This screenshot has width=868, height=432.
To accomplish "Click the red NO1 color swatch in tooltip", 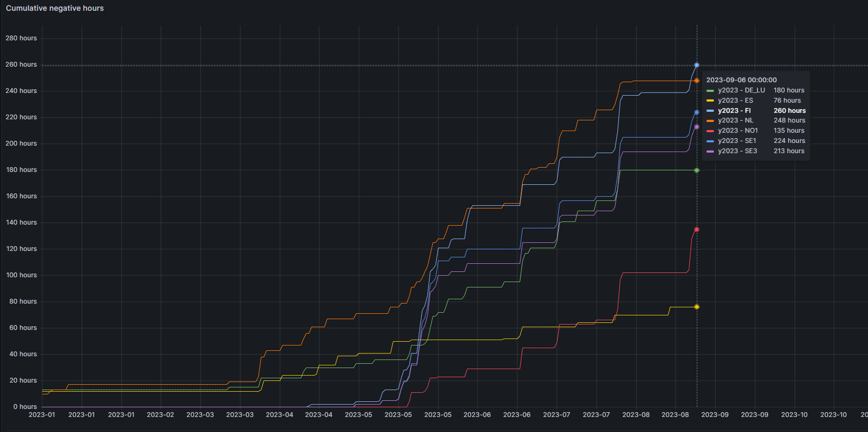I will pyautogui.click(x=710, y=131).
